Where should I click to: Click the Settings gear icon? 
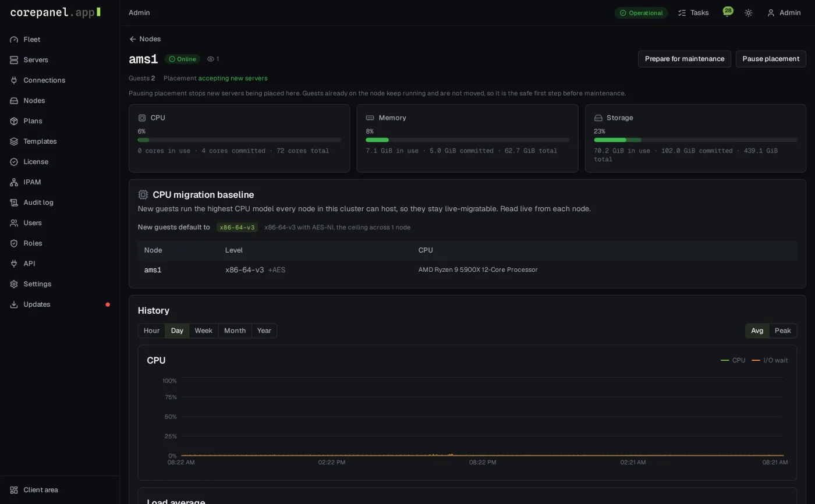click(x=14, y=284)
